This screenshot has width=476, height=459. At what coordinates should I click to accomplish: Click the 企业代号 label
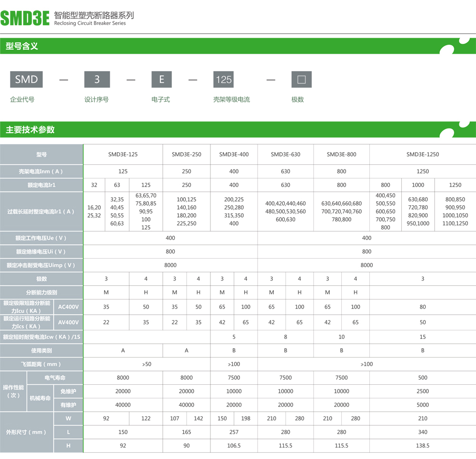point(22,100)
